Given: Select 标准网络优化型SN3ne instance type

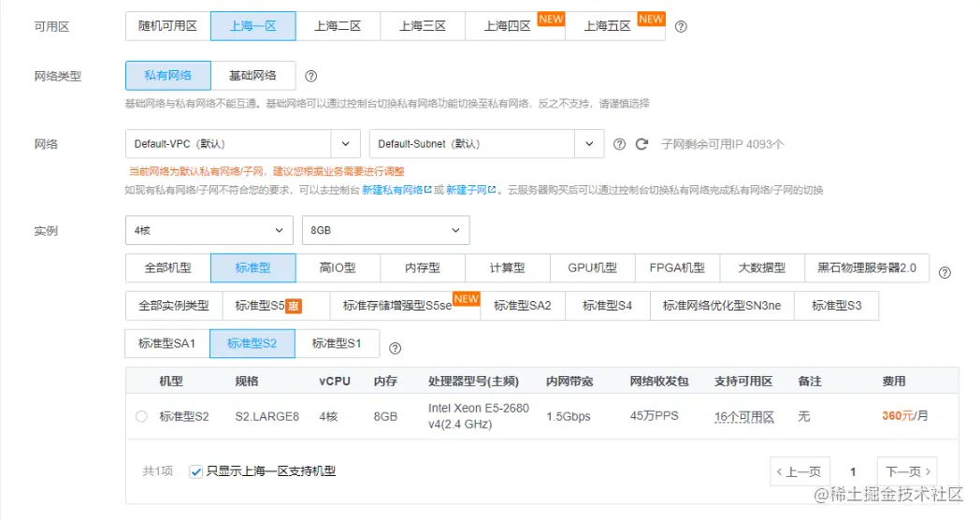Looking at the screenshot, I should click(x=722, y=306).
